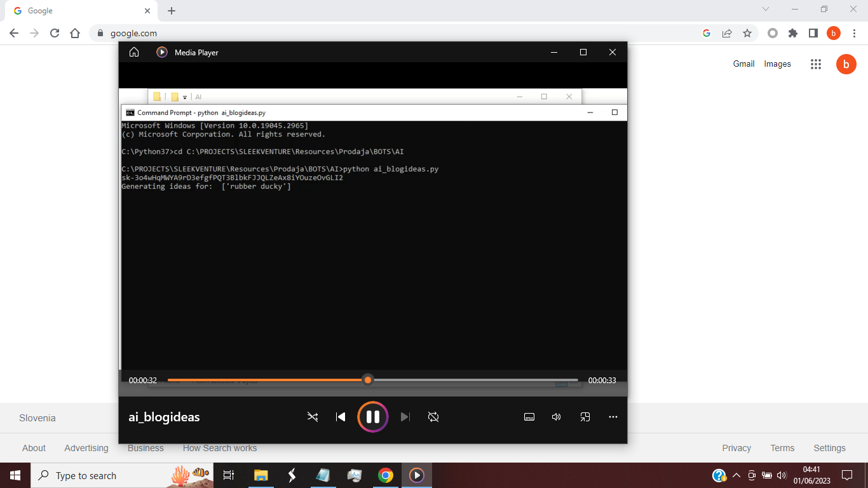Viewport: 868px width, 488px height.
Task: Toggle shuffle in Media Player
Action: click(x=313, y=417)
